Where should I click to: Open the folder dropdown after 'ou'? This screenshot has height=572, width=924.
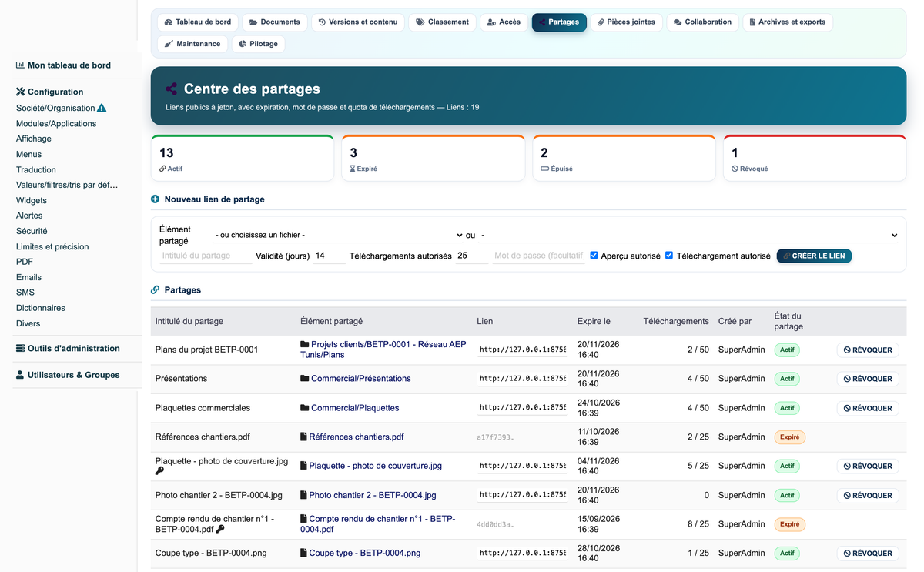coord(688,235)
